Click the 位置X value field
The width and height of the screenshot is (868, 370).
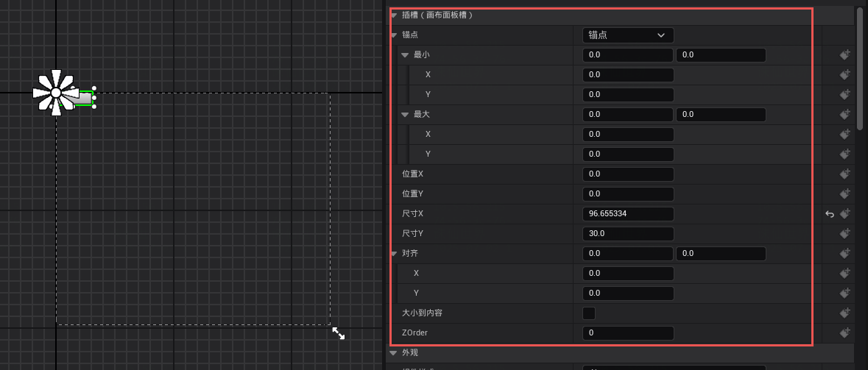tap(628, 174)
